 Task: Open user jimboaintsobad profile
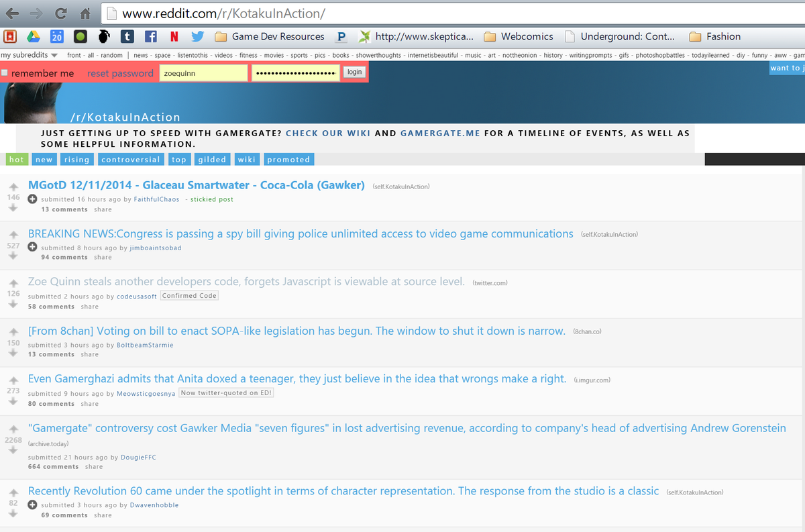pos(156,248)
